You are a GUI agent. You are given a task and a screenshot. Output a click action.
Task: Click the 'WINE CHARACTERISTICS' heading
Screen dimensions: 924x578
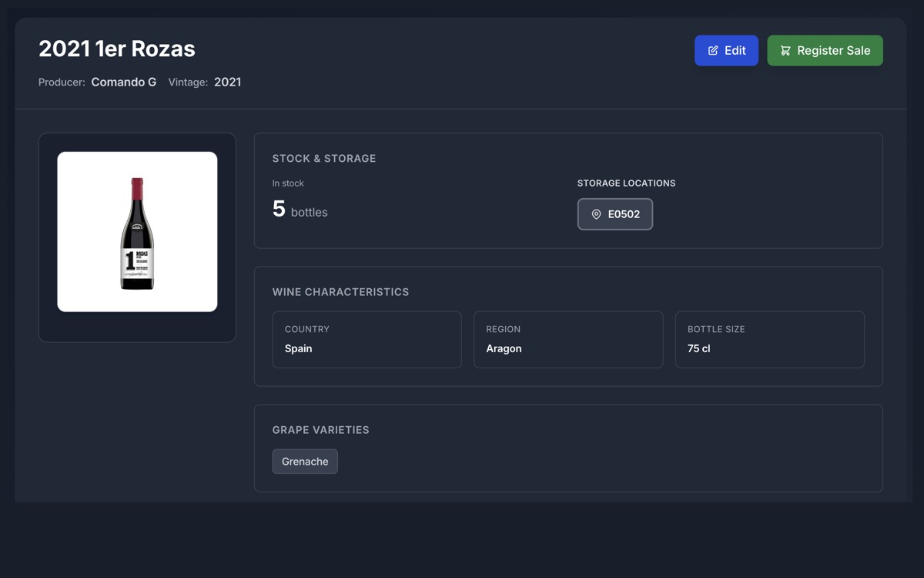[x=340, y=292]
